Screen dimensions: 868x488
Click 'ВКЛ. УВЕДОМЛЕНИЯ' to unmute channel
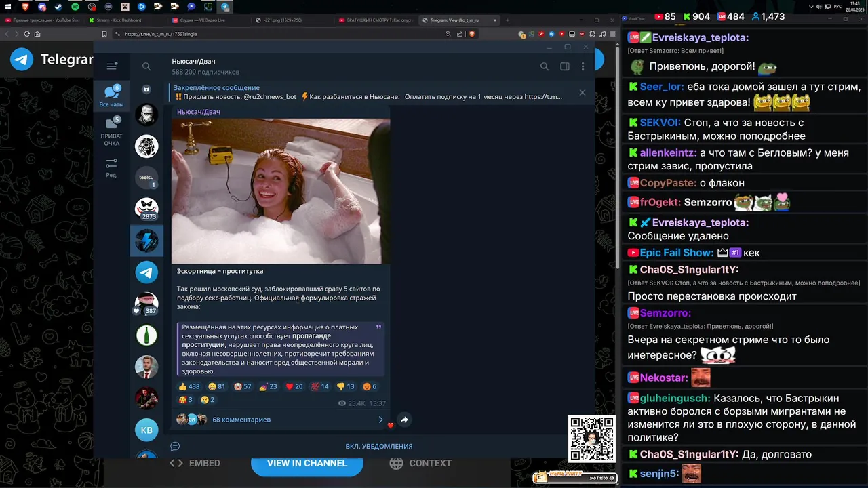pyautogui.click(x=378, y=446)
